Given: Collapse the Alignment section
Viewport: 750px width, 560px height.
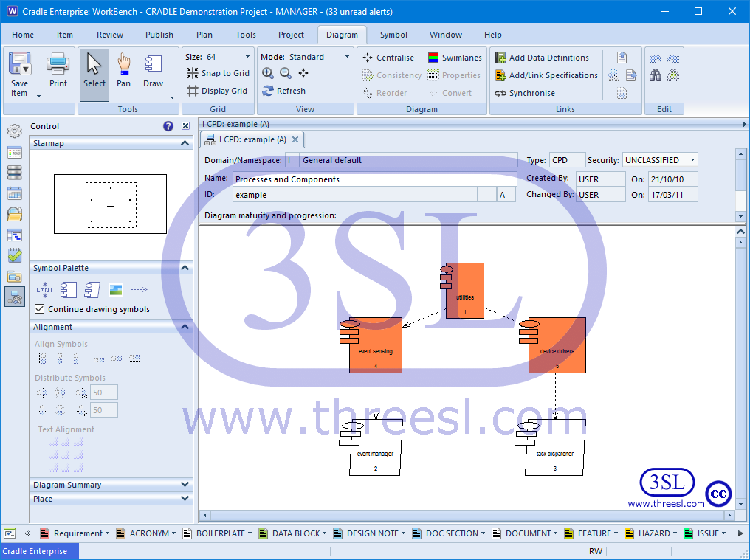Looking at the screenshot, I should (185, 327).
